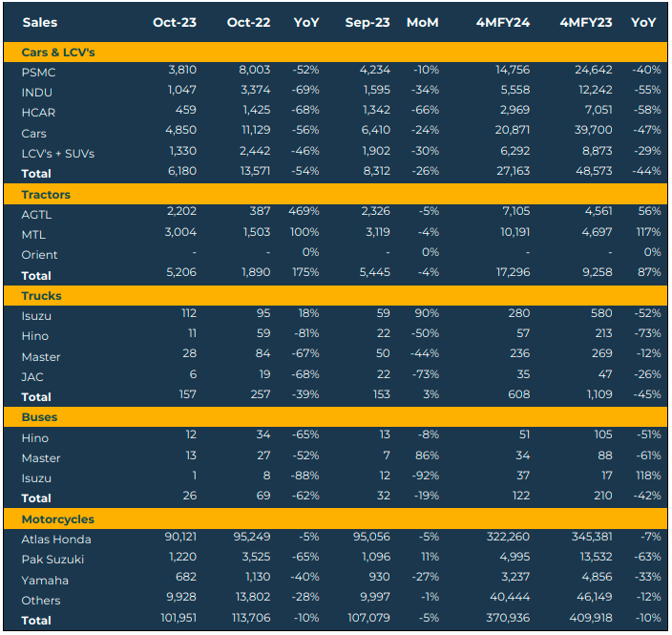Select the Oct-22 column header

(248, 22)
